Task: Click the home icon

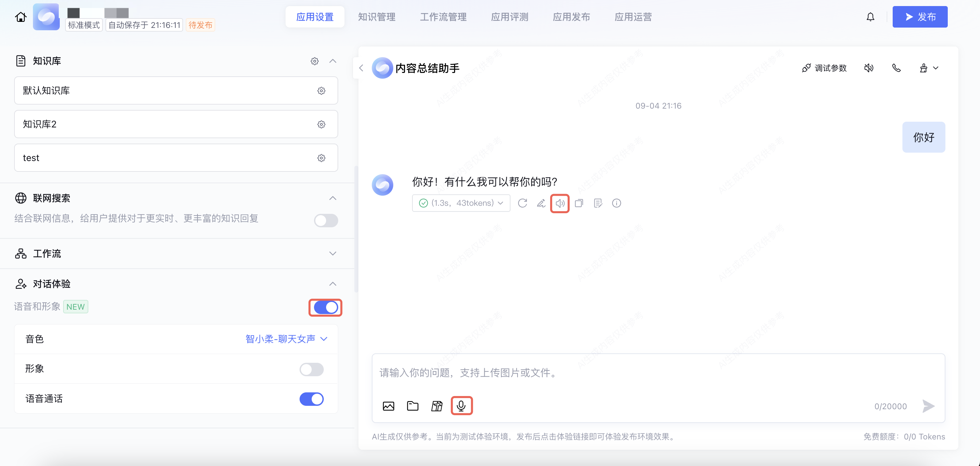Action: click(x=20, y=17)
